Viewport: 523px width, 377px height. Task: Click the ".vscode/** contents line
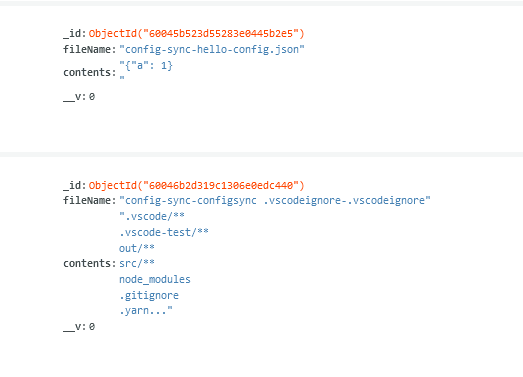[x=152, y=216]
